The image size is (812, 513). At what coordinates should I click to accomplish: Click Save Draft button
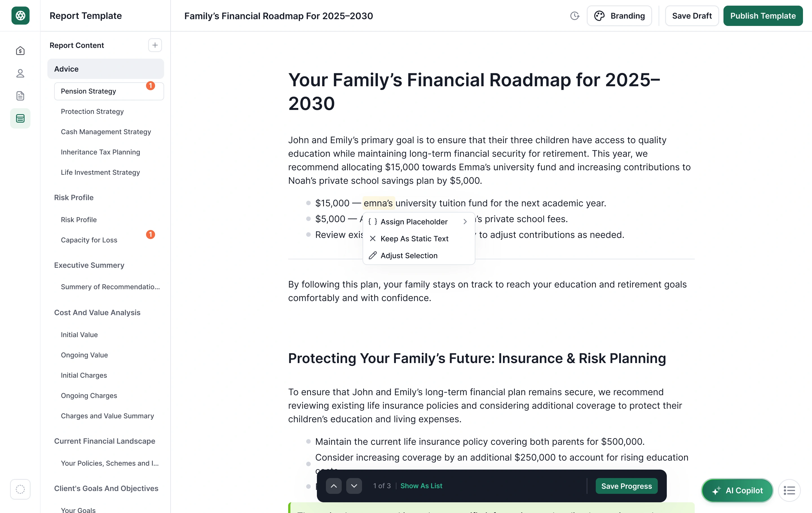pos(692,16)
